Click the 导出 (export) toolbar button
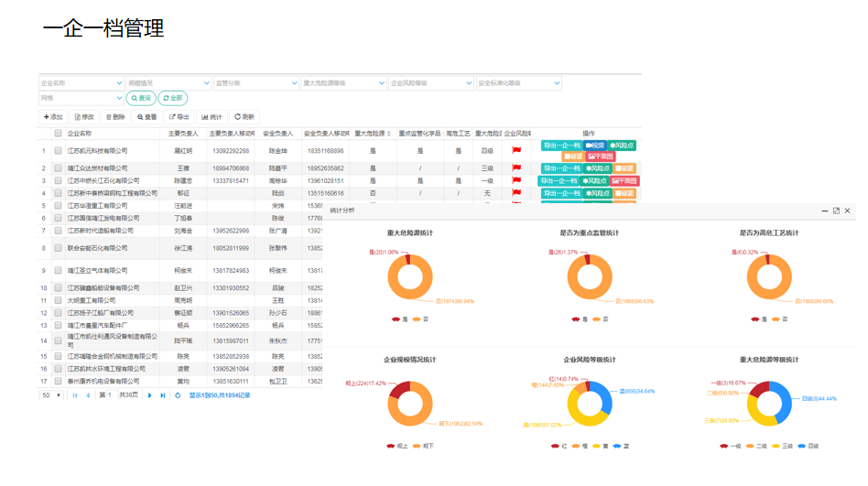Image resolution: width=868 pixels, height=486 pixels. [179, 117]
